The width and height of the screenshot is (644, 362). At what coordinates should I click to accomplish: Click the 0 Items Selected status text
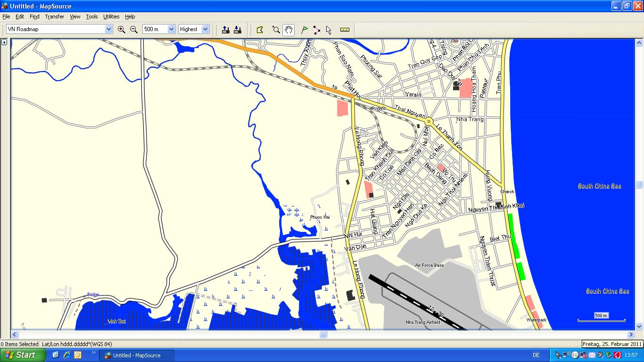pyautogui.click(x=19, y=344)
